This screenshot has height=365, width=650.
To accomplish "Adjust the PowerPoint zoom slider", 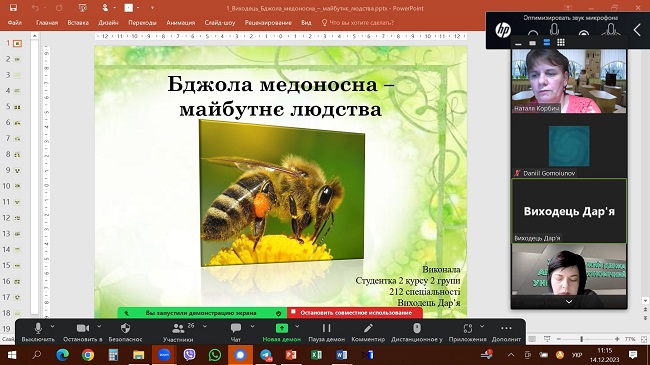I will 582,339.
